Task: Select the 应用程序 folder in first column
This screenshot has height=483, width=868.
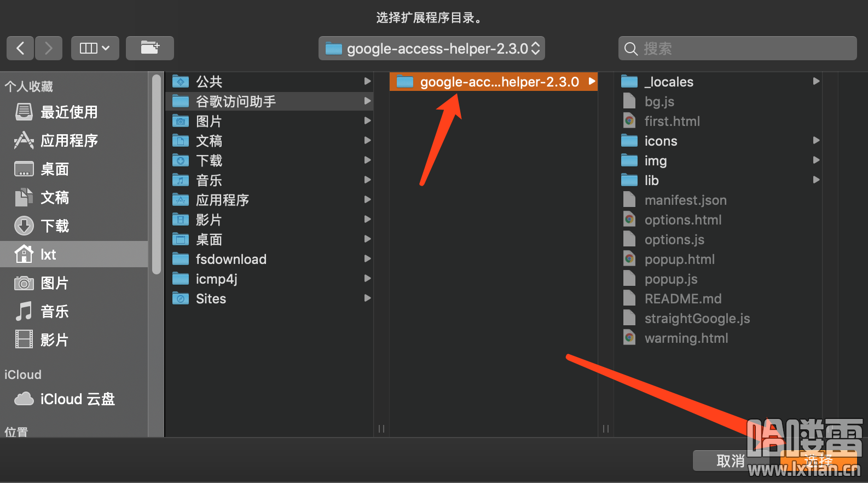Action: (x=269, y=200)
